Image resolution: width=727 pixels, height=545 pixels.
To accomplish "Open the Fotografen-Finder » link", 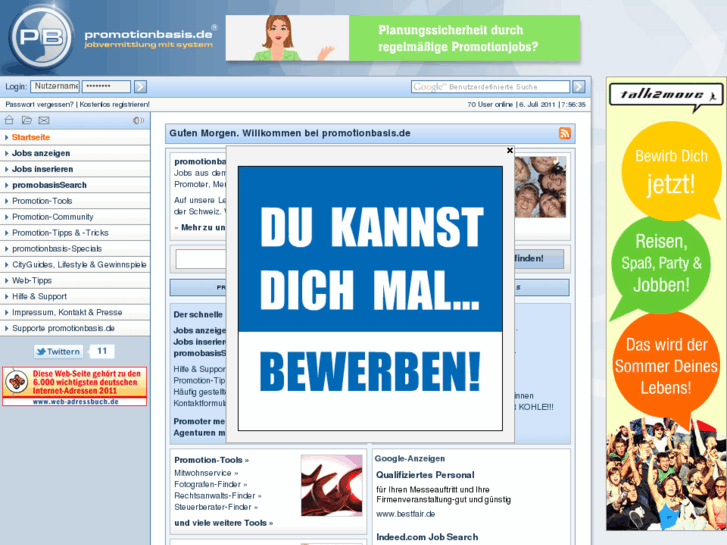I will pos(210,484).
